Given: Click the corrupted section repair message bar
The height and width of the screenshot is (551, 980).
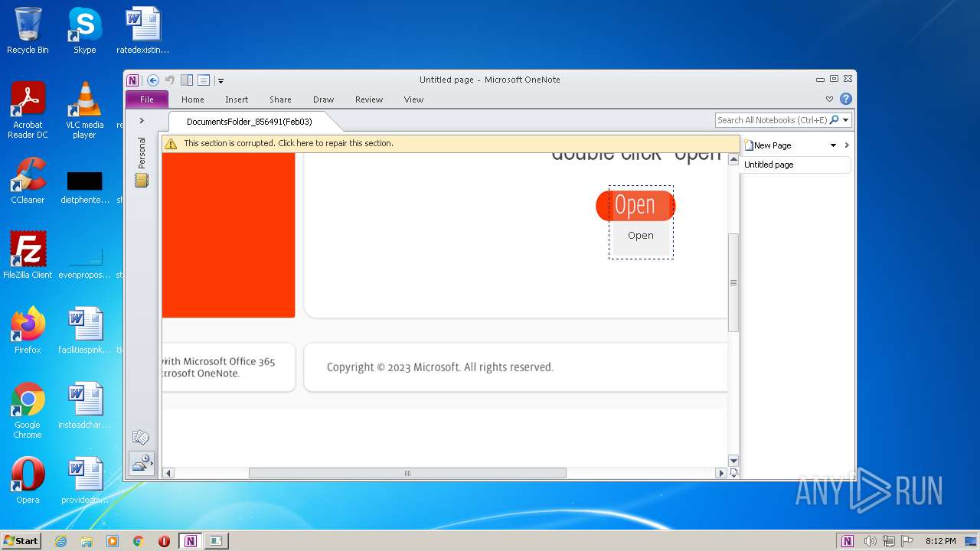Looking at the screenshot, I should 451,143.
